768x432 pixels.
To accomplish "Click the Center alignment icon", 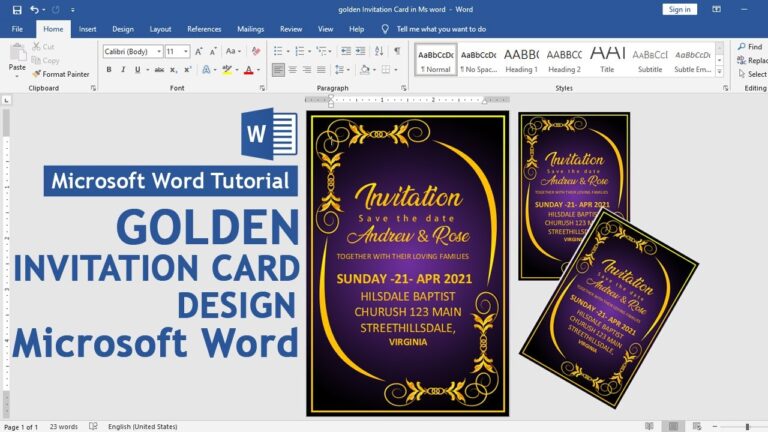I will pyautogui.click(x=292, y=70).
